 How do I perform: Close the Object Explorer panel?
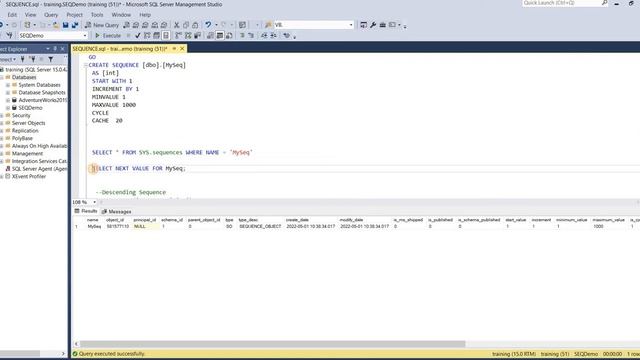click(x=62, y=49)
